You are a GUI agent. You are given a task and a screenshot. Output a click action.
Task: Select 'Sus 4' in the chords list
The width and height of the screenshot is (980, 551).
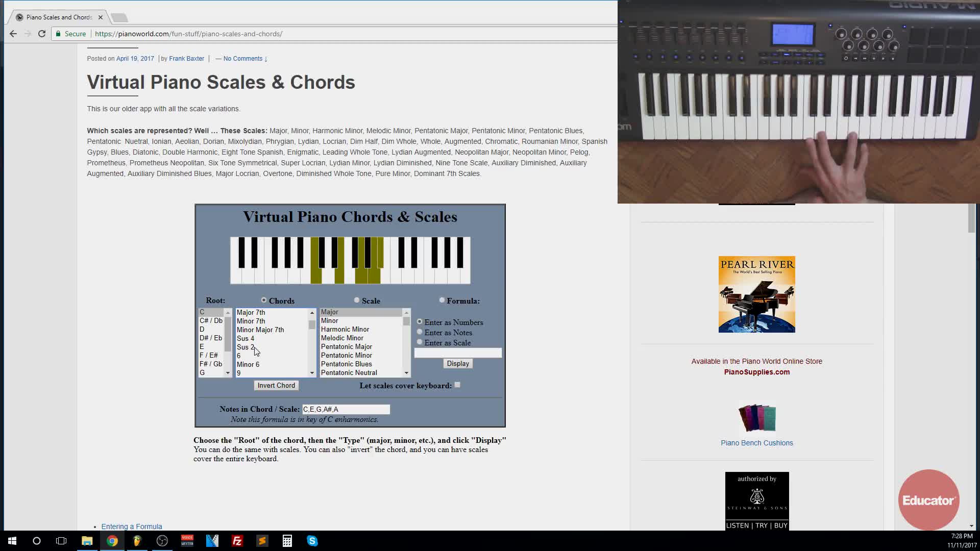[x=246, y=338]
